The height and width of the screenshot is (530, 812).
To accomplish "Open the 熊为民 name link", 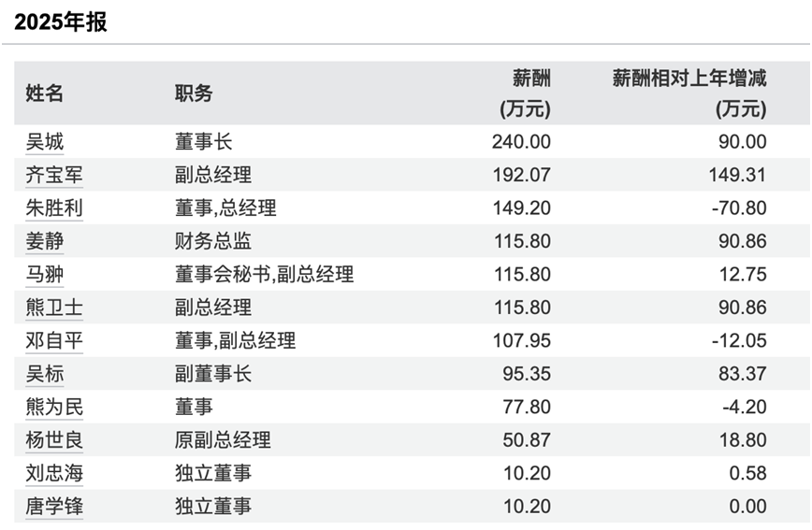I will point(54,407).
